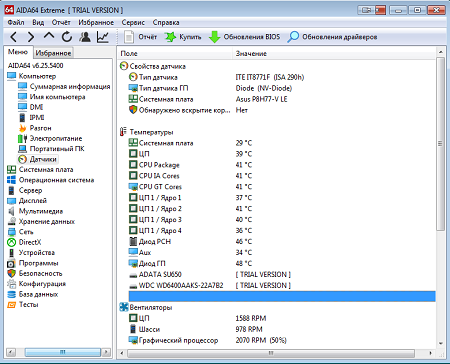Click scroll-down arrow of sensor list
This screenshot has height=364, width=450.
coord(440,343)
